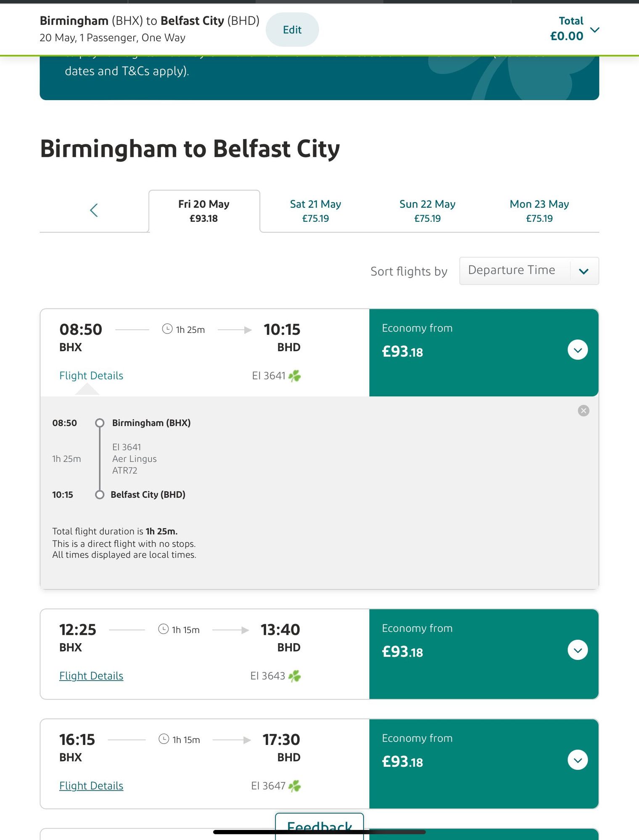The height and width of the screenshot is (840, 639).
Task: Select the Sun 22 May date tab
Action: [x=428, y=211]
